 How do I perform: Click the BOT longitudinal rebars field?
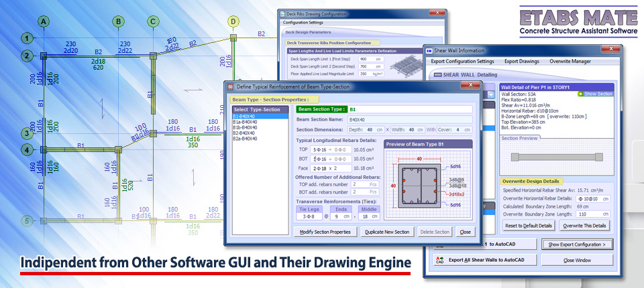(x=331, y=159)
